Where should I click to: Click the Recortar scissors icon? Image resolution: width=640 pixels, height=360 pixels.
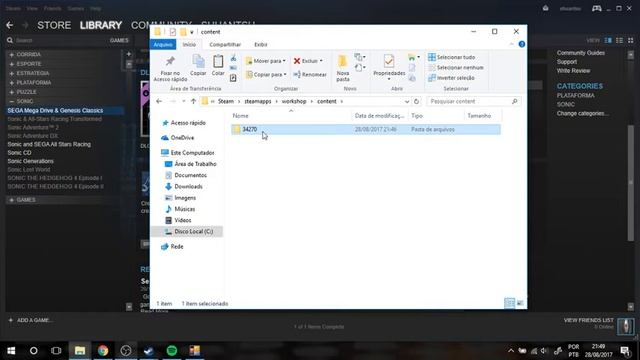233,58
